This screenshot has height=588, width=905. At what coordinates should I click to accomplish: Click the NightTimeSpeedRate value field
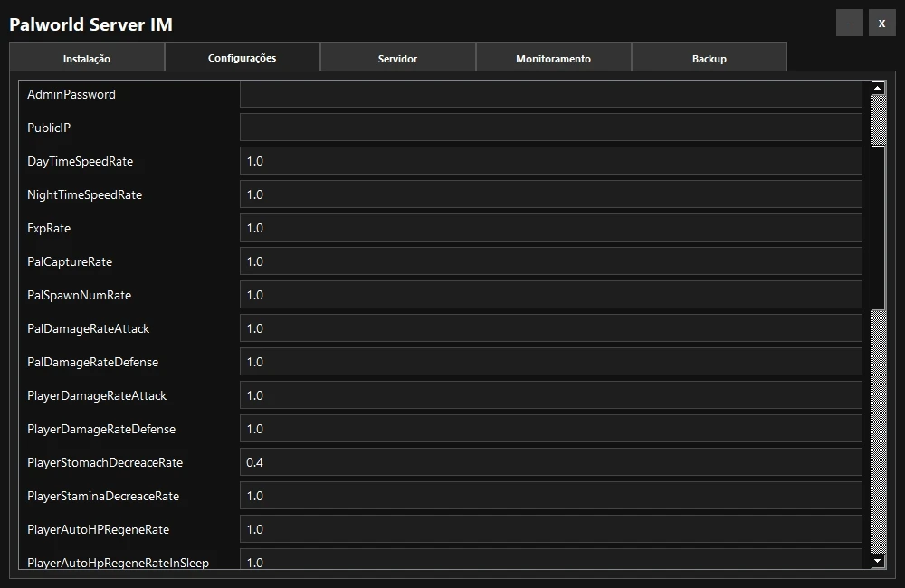550,194
